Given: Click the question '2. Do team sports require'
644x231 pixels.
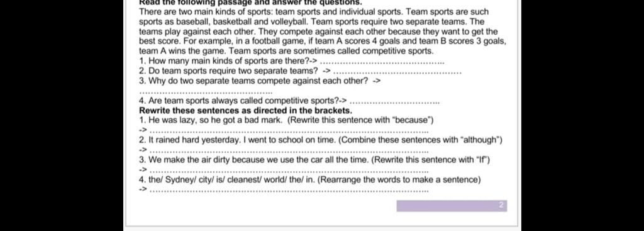Looking at the screenshot, I should pyautogui.click(x=228, y=71).
